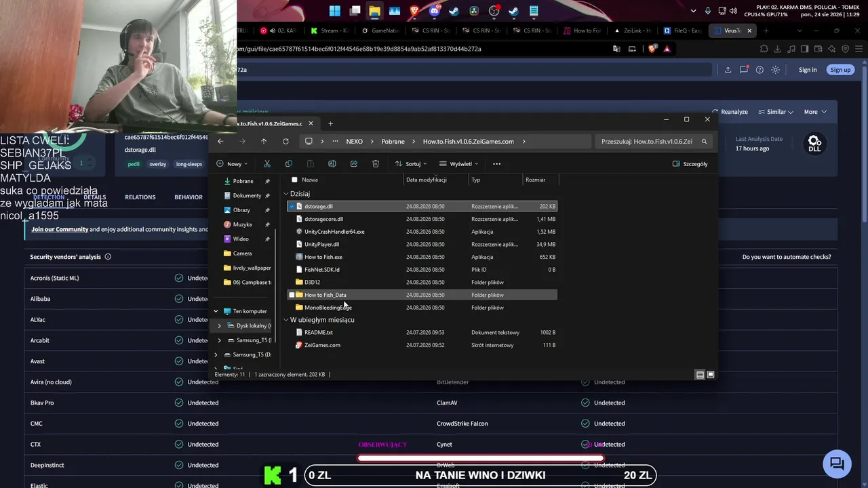Select the How to Fish.exe file
This screenshot has height=488, width=868.
(422, 257)
